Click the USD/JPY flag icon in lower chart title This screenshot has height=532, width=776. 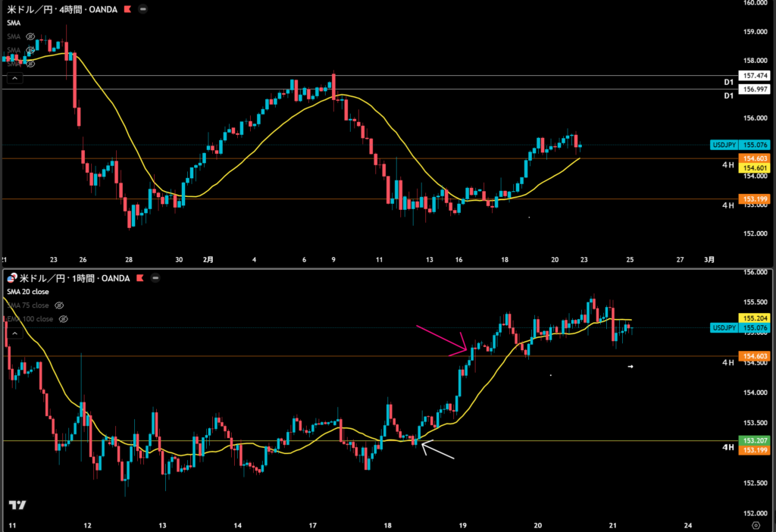[x=11, y=280]
